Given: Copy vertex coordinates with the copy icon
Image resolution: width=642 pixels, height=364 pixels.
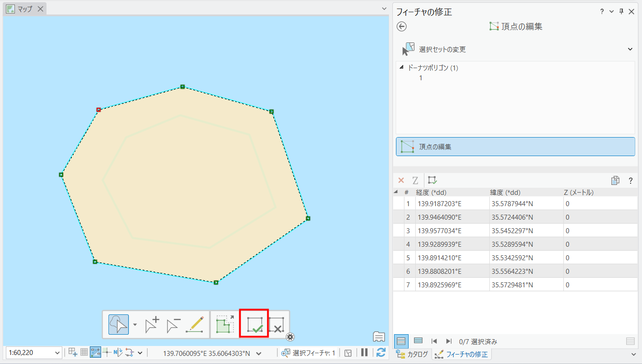Looking at the screenshot, I should [x=615, y=180].
